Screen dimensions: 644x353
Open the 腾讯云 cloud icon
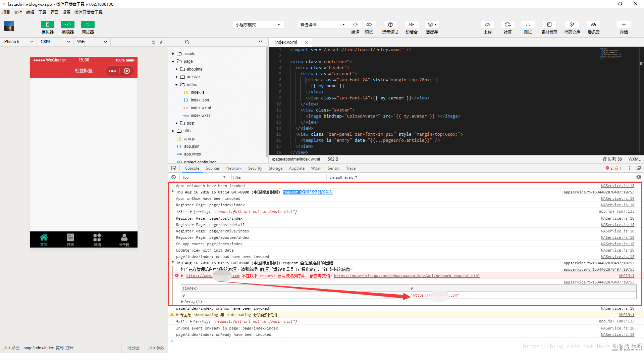coord(593,25)
